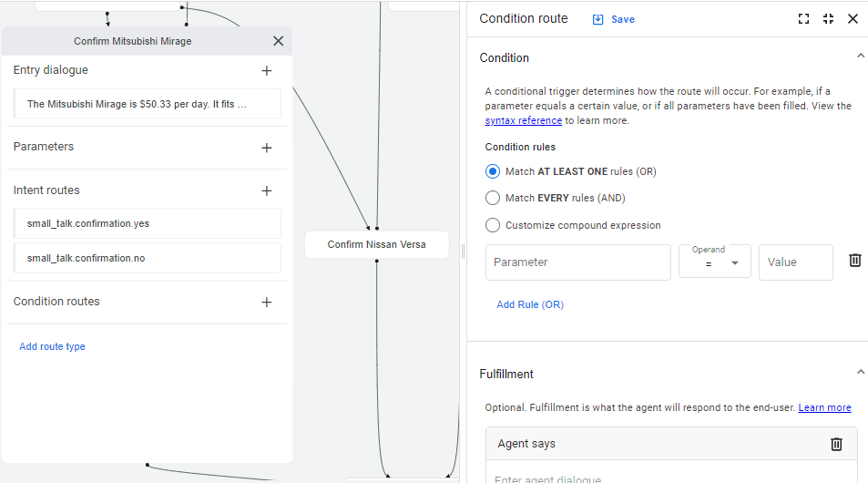Screen dimensions: 868x483
Task: Expand the Condition route panel to fullscreen
Action: coord(803,19)
